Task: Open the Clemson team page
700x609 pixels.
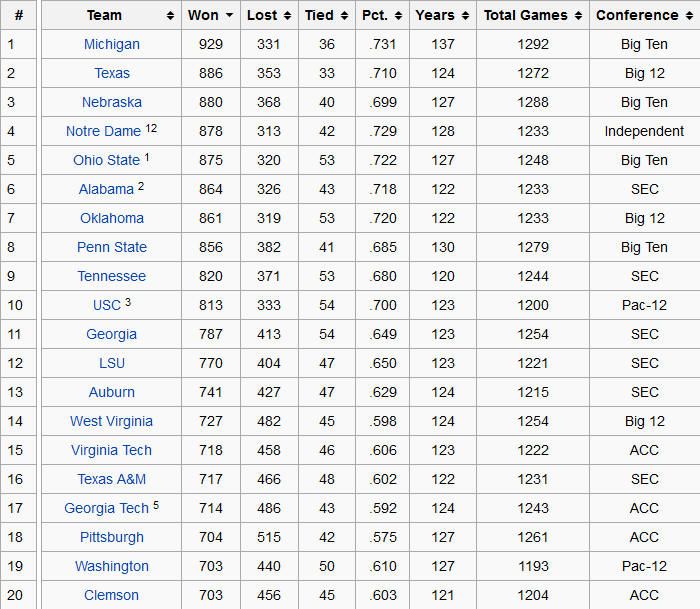Action: coord(111,595)
